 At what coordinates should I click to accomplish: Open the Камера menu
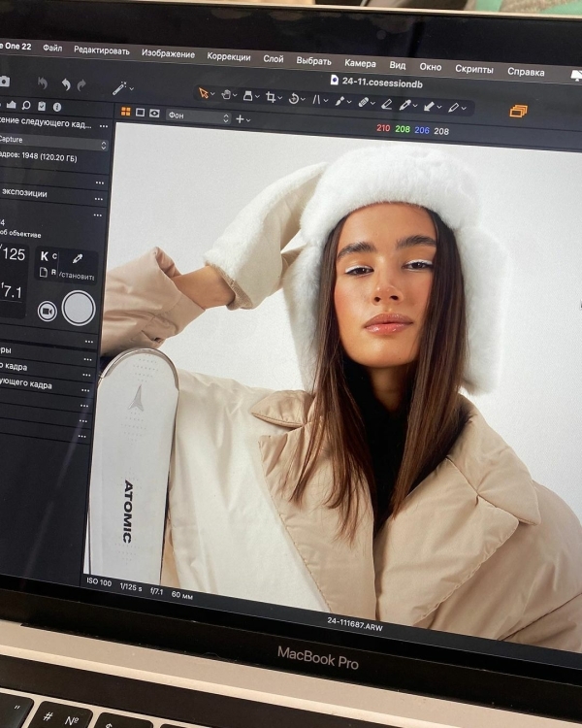(360, 62)
